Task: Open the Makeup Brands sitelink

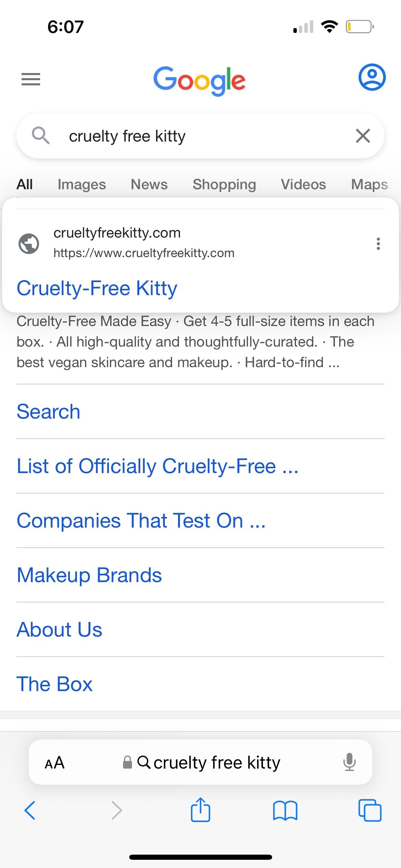Action: 89,575
